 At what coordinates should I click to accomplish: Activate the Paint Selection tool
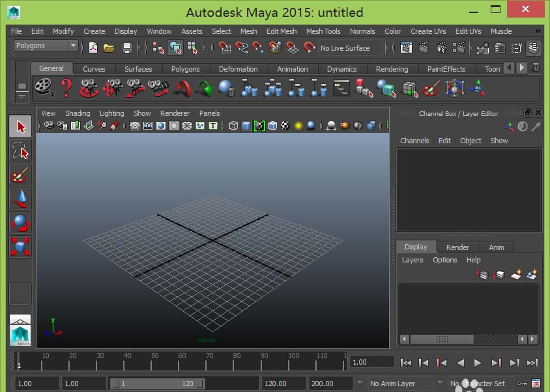coord(21,175)
